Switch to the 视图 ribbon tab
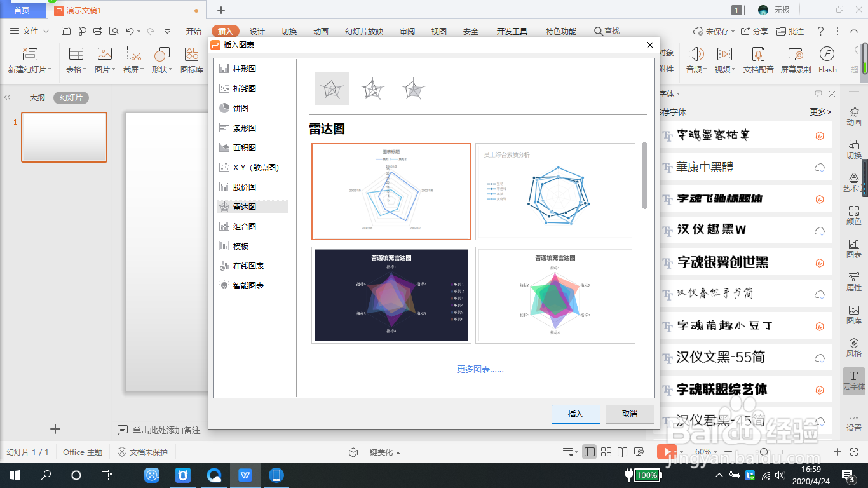868x488 pixels. [x=439, y=31]
